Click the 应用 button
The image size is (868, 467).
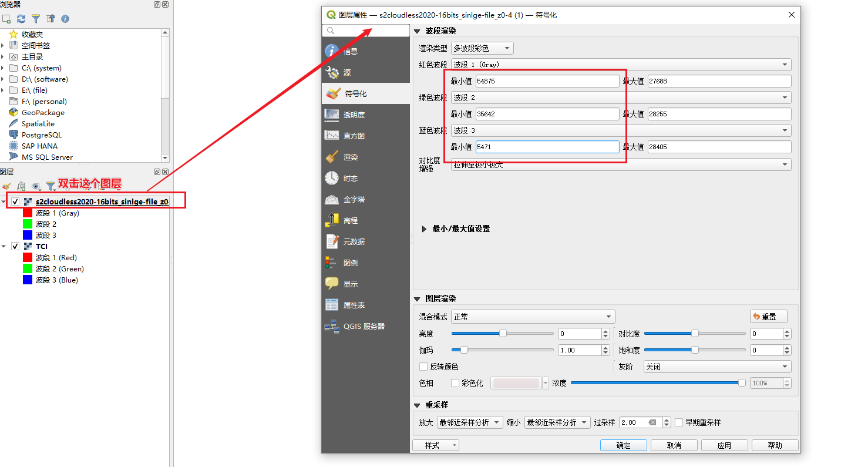tap(725, 445)
